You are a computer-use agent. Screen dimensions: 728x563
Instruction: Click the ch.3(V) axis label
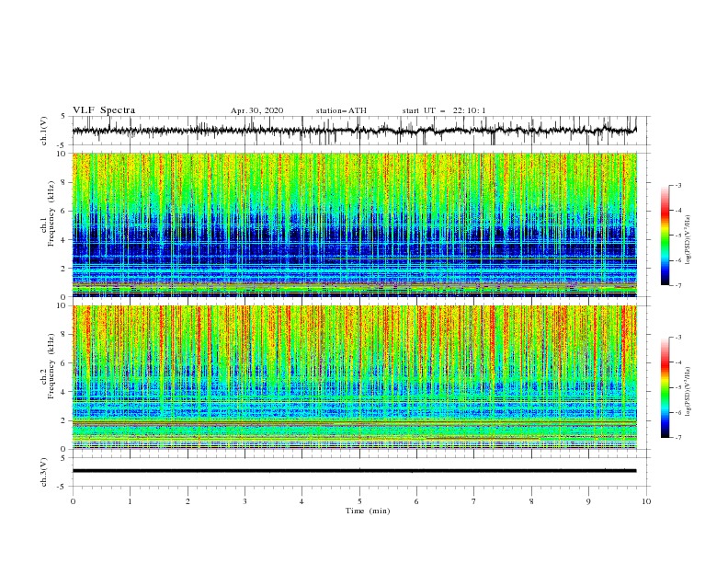[44, 472]
